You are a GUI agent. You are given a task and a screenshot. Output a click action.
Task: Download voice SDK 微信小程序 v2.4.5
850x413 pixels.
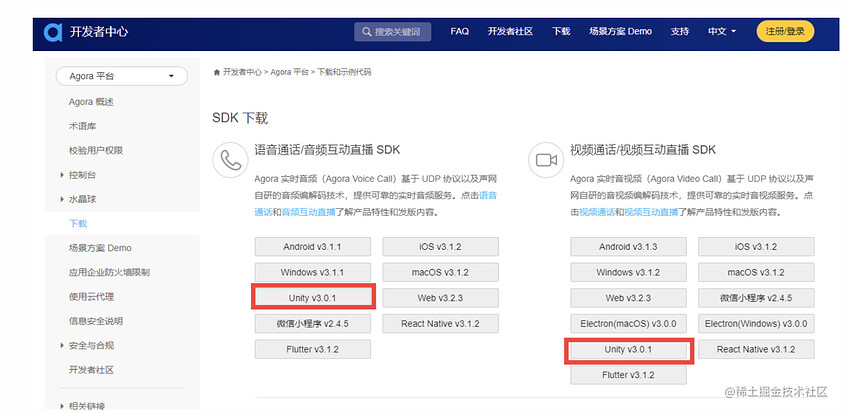click(313, 324)
